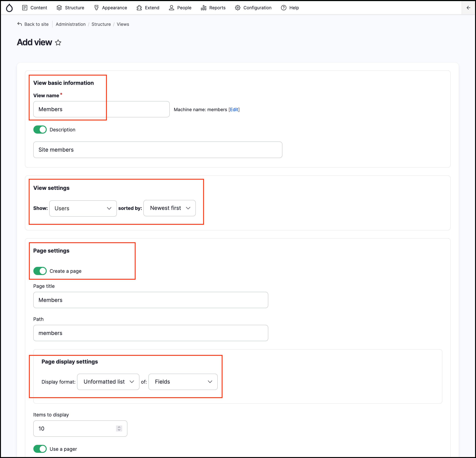Increase Items to display stepper
Viewport: 476px width, 458px height.
tap(119, 427)
